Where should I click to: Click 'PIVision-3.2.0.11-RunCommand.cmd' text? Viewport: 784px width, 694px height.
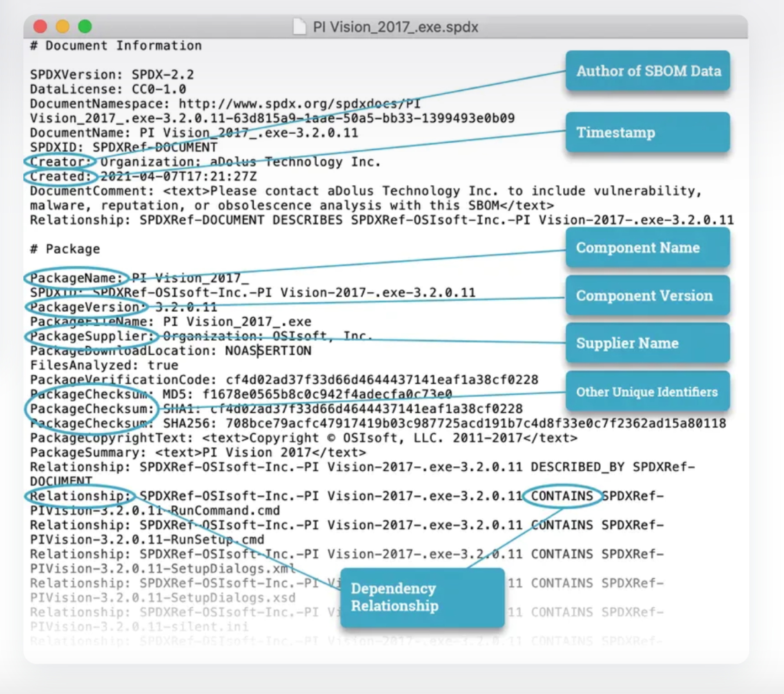click(x=155, y=511)
